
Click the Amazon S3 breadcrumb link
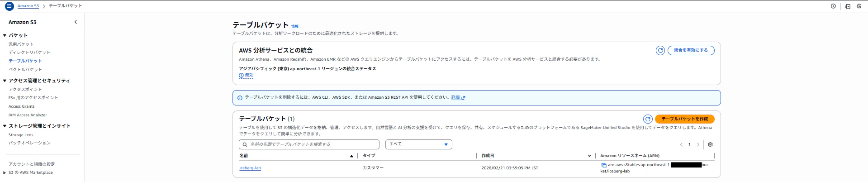point(28,6)
